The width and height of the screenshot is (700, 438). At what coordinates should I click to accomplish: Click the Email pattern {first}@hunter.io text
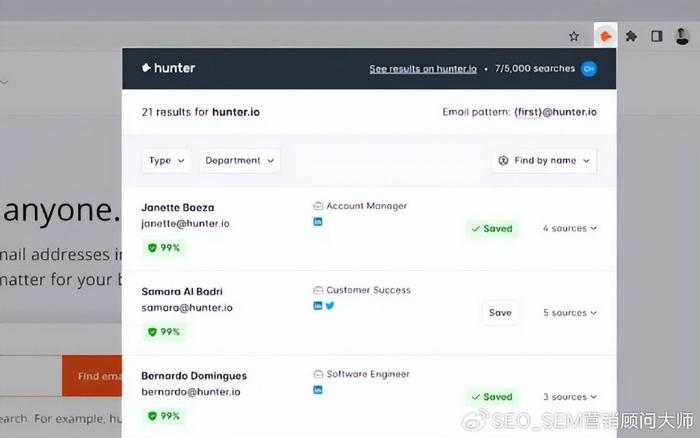pyautogui.click(x=519, y=112)
